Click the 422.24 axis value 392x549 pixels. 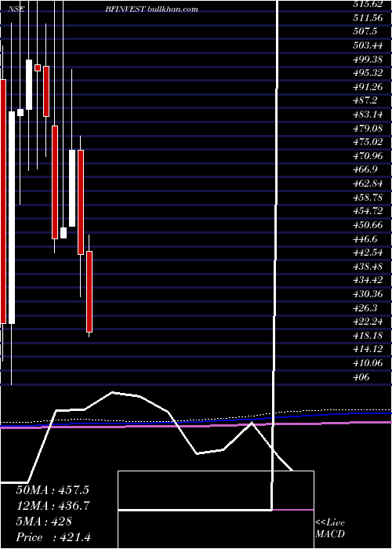pos(368,321)
